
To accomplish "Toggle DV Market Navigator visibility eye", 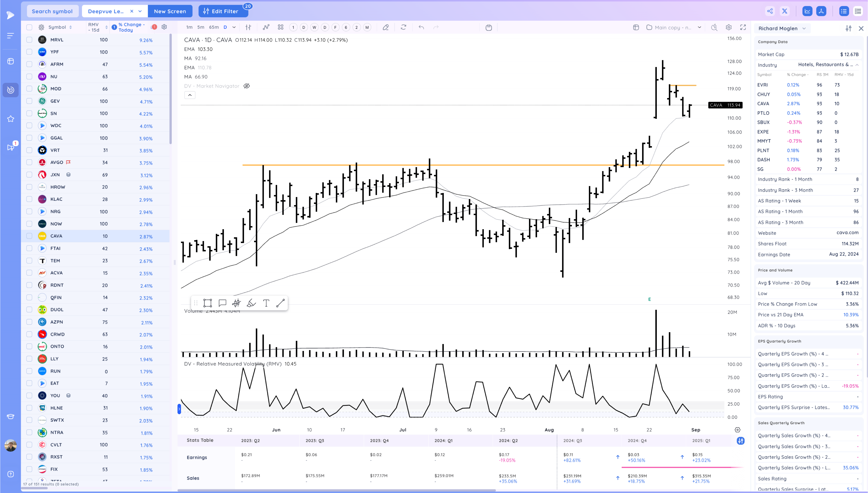I will 247,86.
